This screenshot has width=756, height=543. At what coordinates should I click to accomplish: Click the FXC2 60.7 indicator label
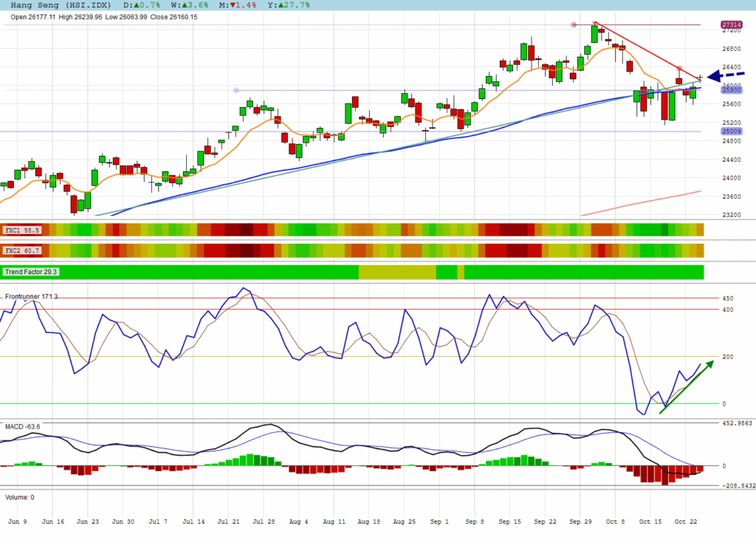21,251
